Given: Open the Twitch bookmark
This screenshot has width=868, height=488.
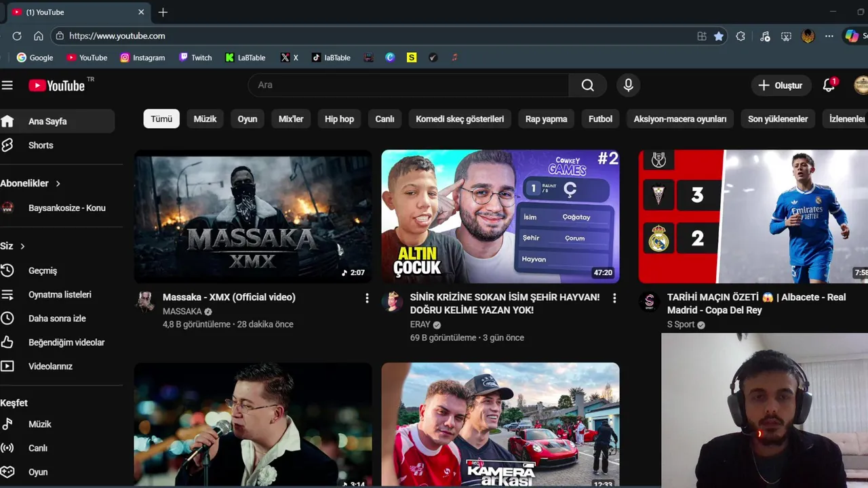Looking at the screenshot, I should (195, 58).
